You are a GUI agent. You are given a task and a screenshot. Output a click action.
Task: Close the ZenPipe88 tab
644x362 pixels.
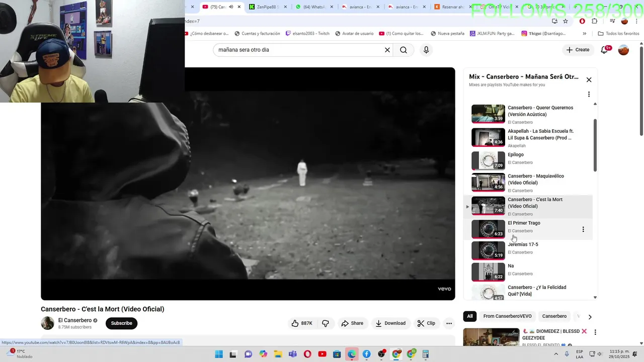pos(286,7)
